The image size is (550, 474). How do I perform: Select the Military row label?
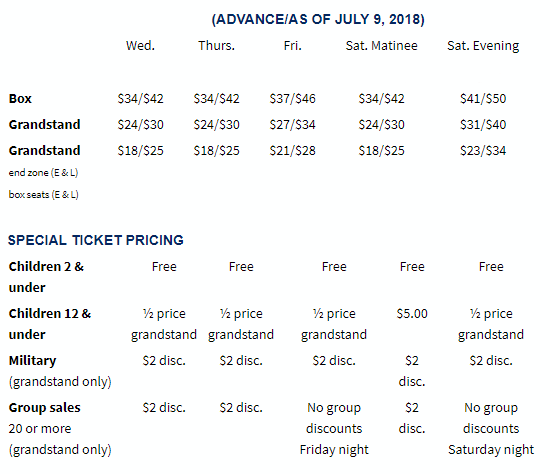[x=32, y=361]
